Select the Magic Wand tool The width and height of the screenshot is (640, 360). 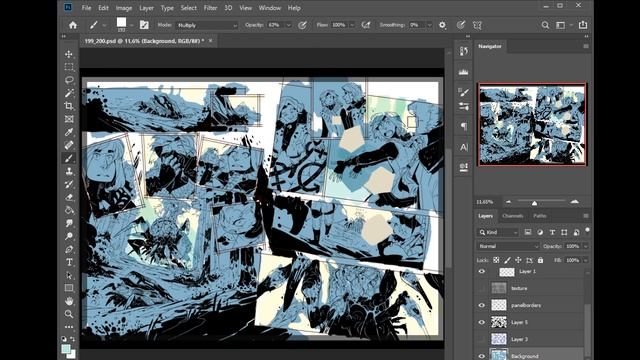point(69,93)
